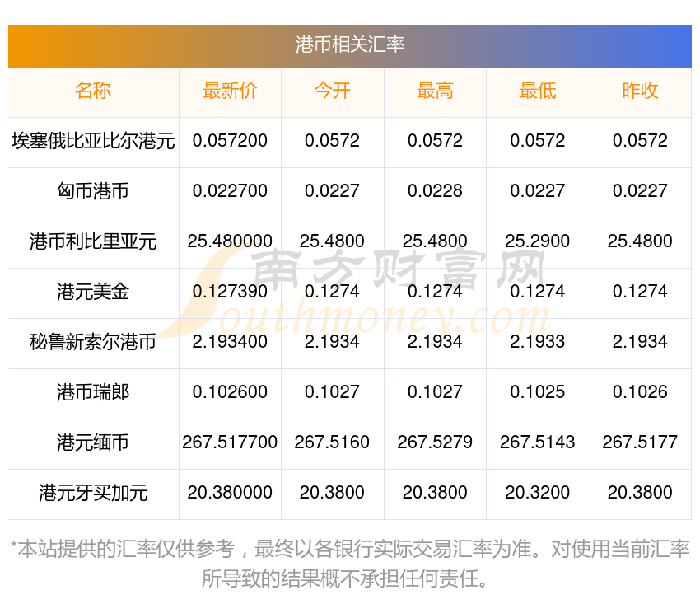The width and height of the screenshot is (700, 604).
Task: Open the 秘鲁新索尔港币 currency pair
Action: click(x=93, y=342)
